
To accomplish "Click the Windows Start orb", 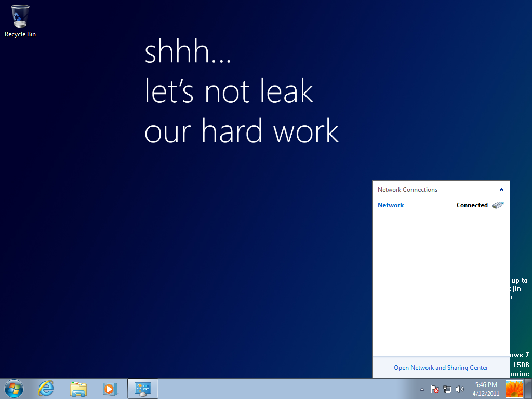I will coord(14,389).
